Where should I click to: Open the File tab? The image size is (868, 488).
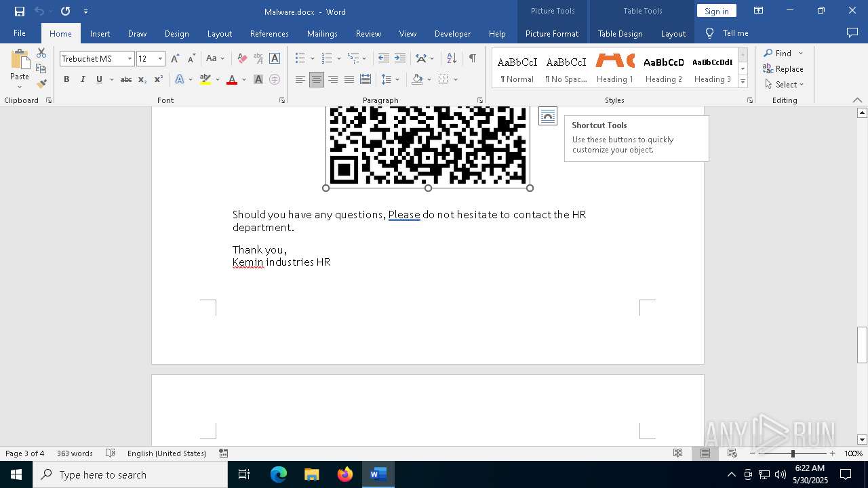(x=20, y=33)
